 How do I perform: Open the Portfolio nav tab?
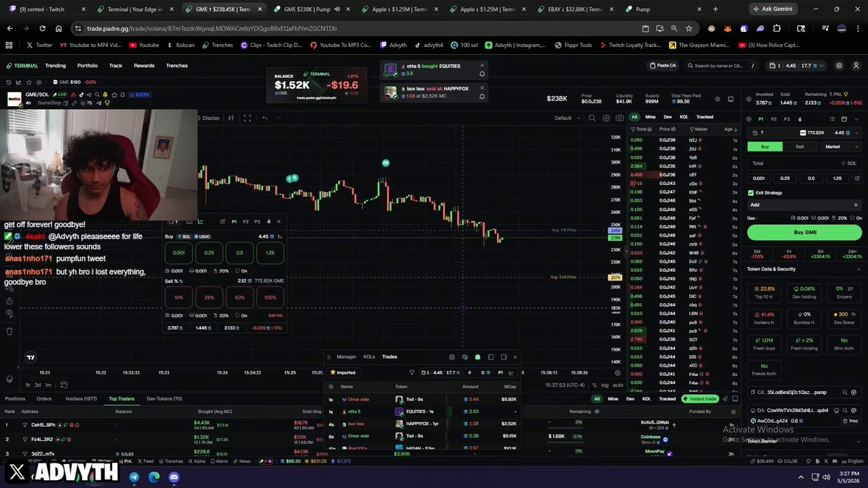[x=88, y=66]
